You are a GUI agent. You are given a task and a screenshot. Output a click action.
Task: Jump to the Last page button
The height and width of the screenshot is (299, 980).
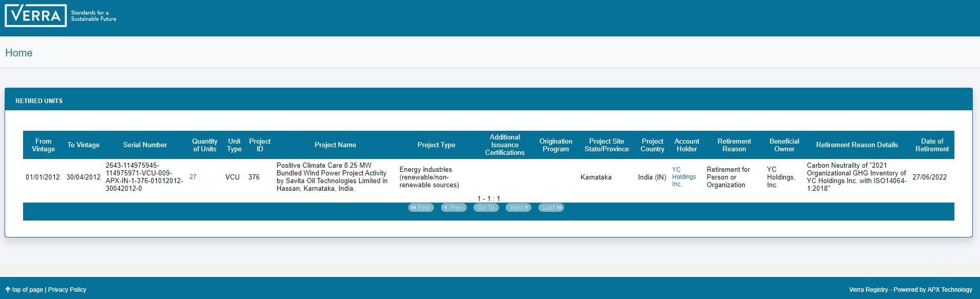coord(551,208)
